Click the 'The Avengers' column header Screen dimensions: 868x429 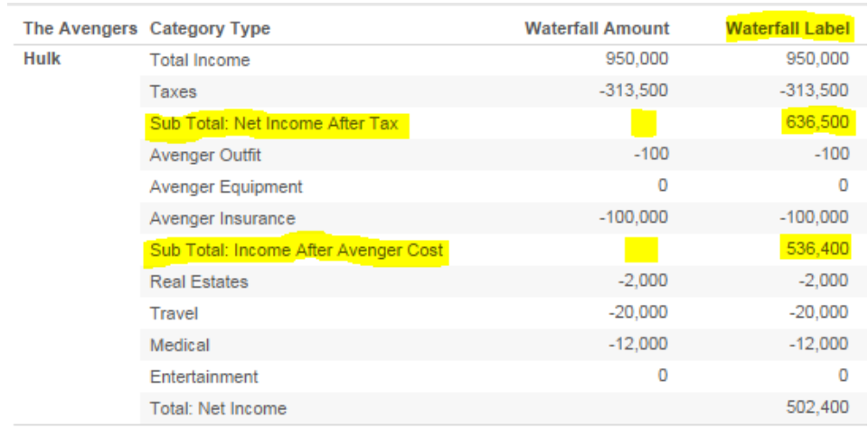[x=80, y=28]
